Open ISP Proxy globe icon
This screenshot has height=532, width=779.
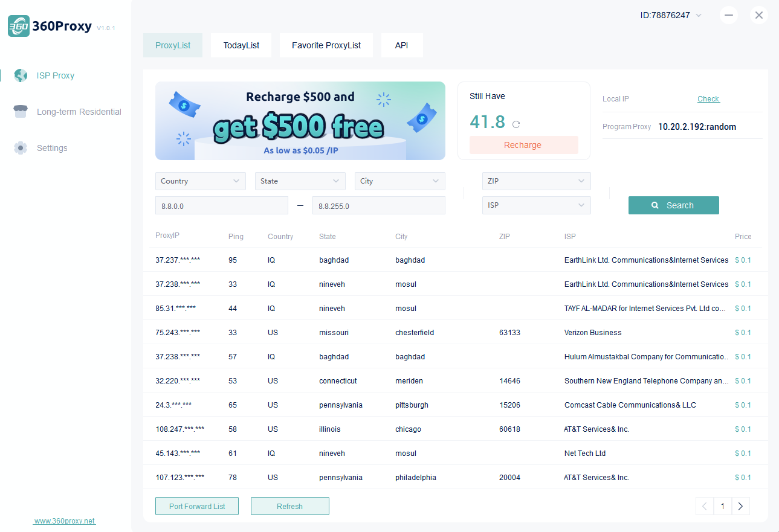point(21,75)
